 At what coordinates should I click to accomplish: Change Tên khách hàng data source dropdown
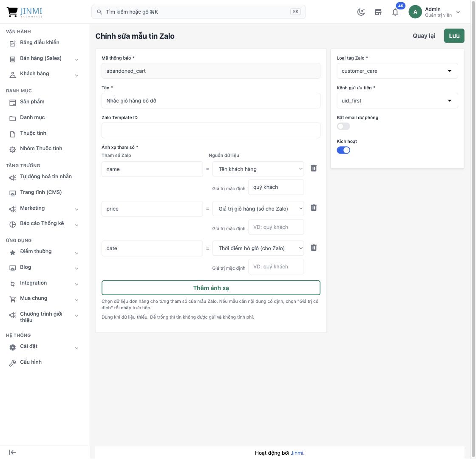[258, 169]
